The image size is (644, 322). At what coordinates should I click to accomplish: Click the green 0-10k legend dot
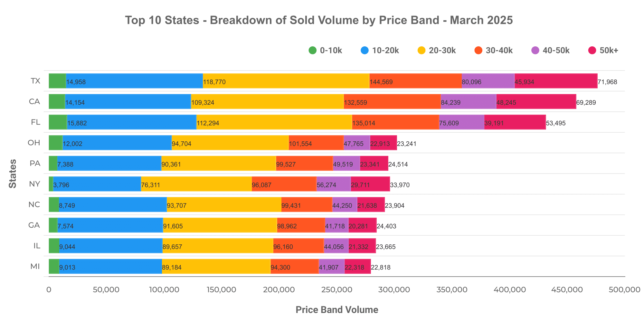click(313, 51)
